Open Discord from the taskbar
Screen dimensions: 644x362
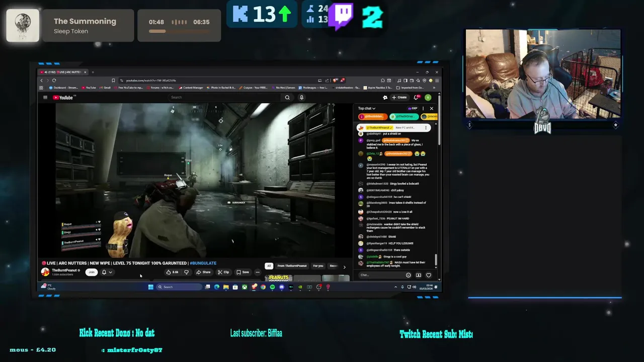tap(281, 287)
